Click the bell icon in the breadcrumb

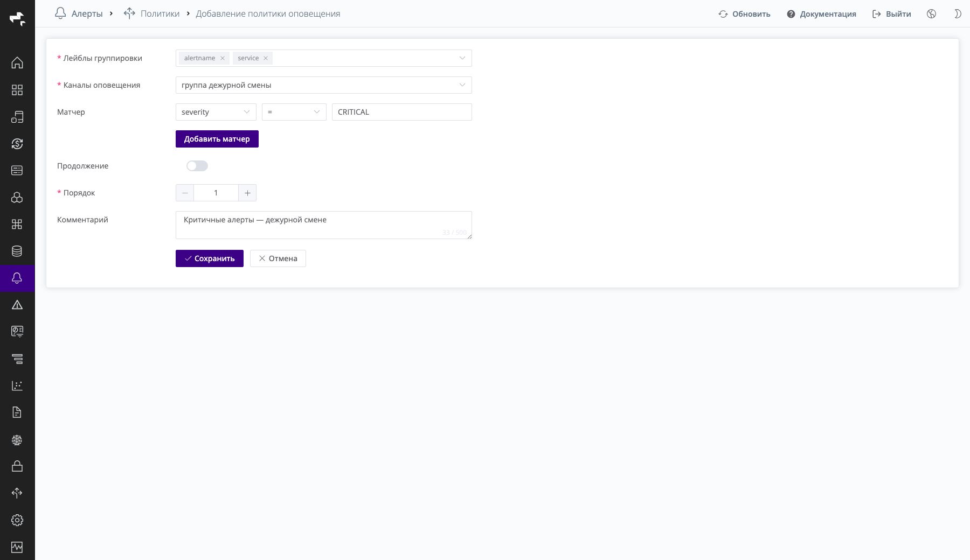coord(60,13)
